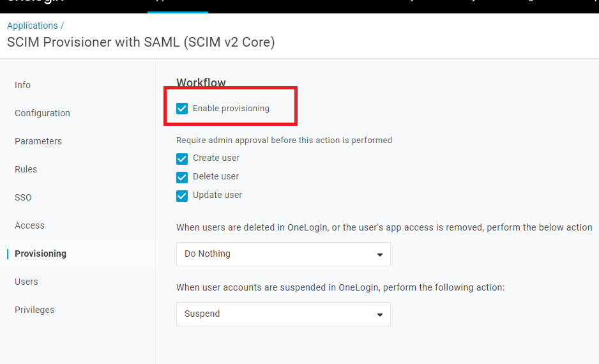The height and width of the screenshot is (364, 599).
Task: Switch to the Parameters tab
Action: (38, 141)
